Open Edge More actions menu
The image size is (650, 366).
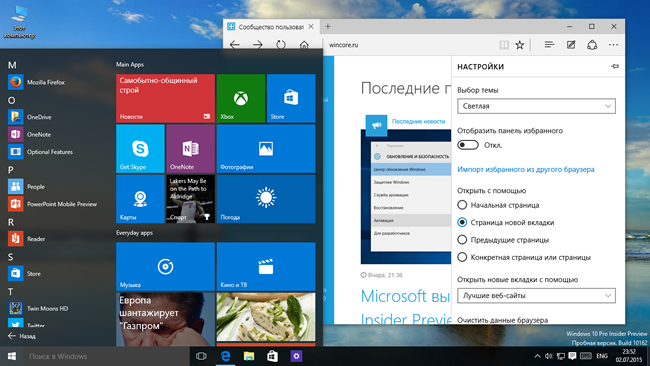tap(613, 45)
